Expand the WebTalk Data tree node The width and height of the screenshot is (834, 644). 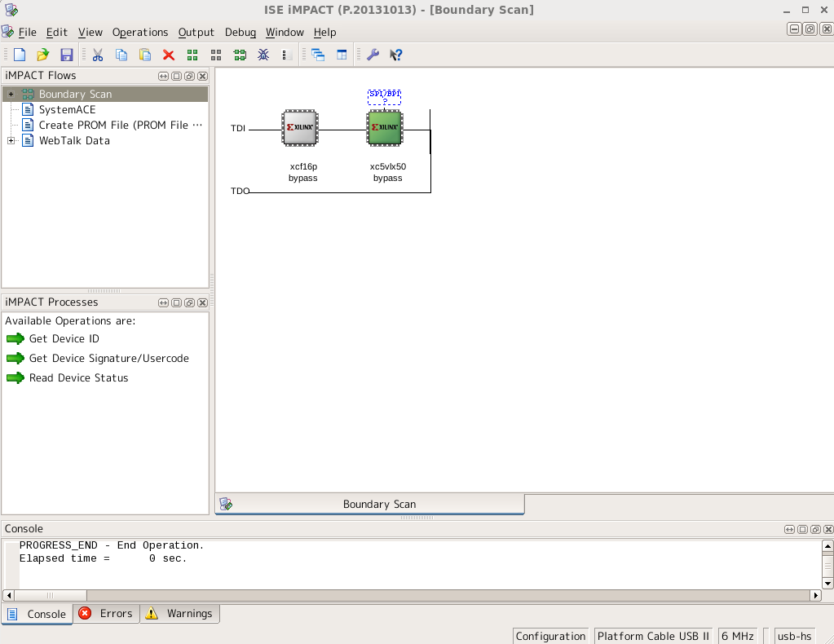(x=11, y=141)
